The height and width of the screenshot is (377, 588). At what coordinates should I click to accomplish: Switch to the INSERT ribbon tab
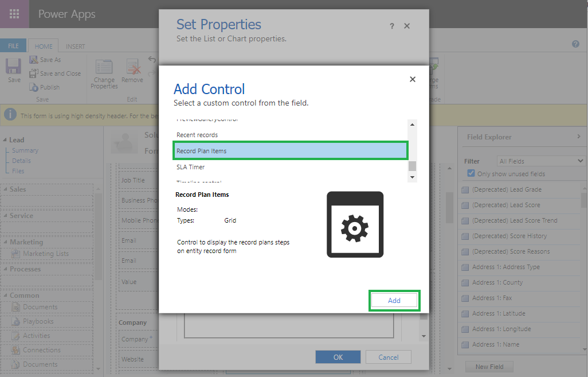click(75, 46)
